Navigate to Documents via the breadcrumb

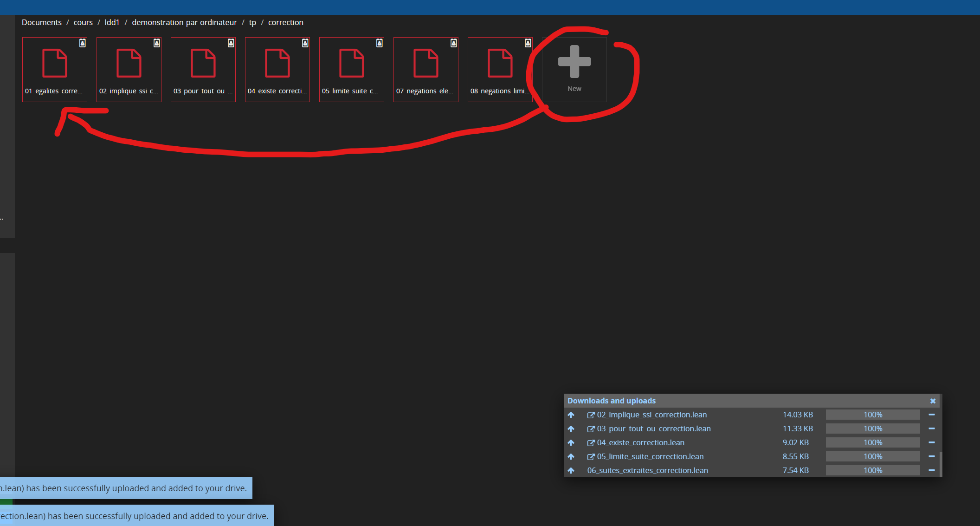tap(41, 22)
